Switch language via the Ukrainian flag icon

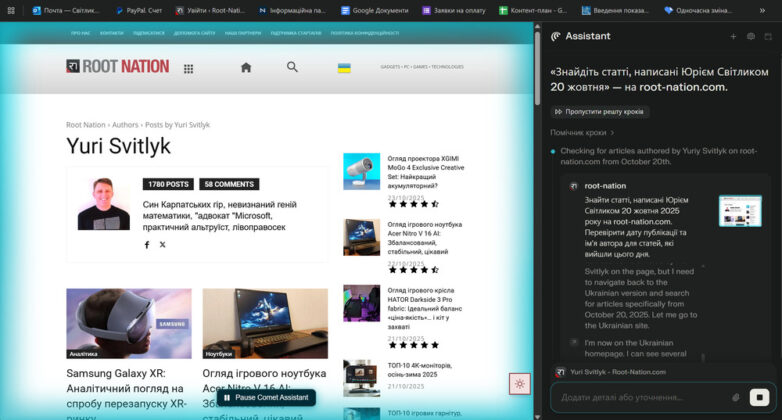coord(344,68)
